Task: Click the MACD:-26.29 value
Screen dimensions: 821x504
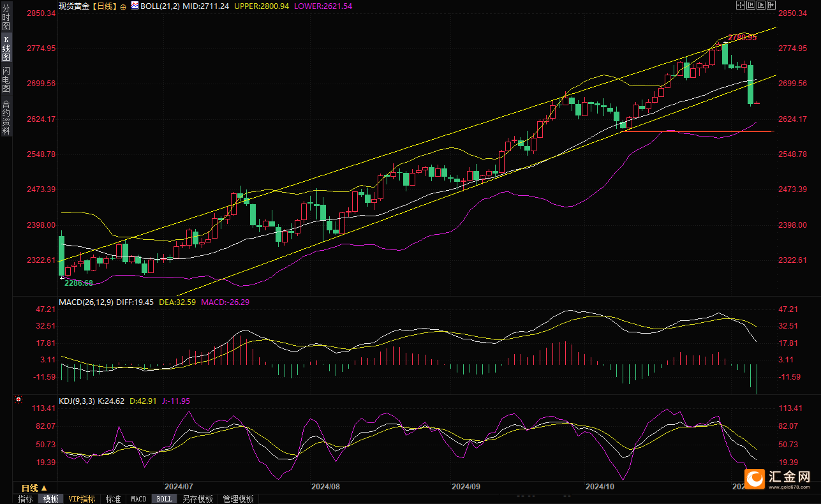Action: 225,302
